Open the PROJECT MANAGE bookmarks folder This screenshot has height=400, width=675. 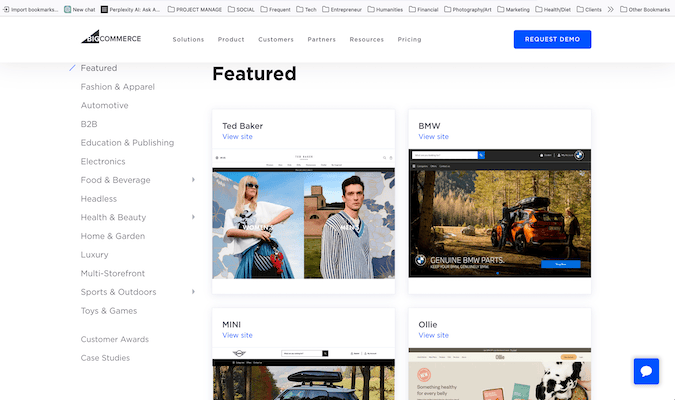pyautogui.click(x=195, y=9)
